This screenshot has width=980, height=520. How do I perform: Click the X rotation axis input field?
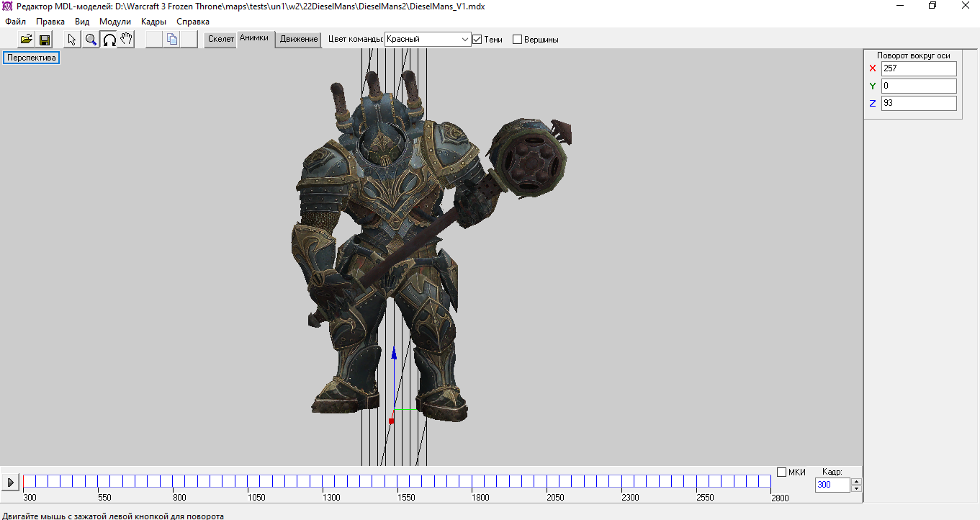919,68
